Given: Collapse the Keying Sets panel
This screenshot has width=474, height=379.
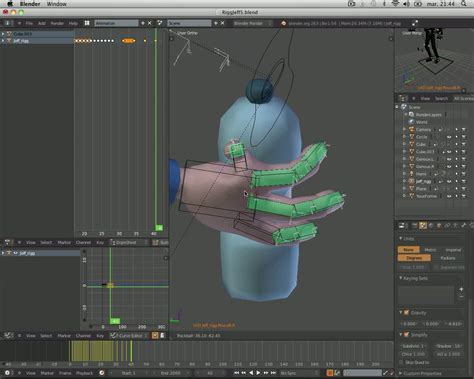Looking at the screenshot, I should pos(401,278).
